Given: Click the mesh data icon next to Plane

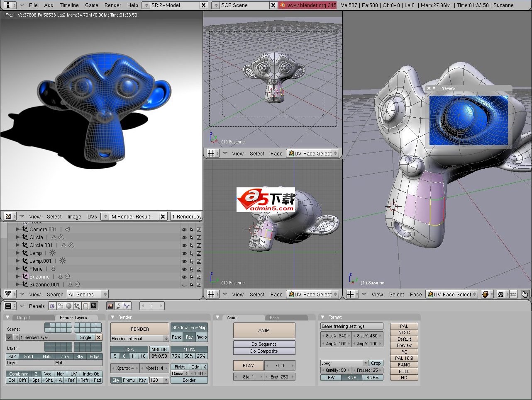Looking at the screenshot, I should pyautogui.click(x=54, y=269).
